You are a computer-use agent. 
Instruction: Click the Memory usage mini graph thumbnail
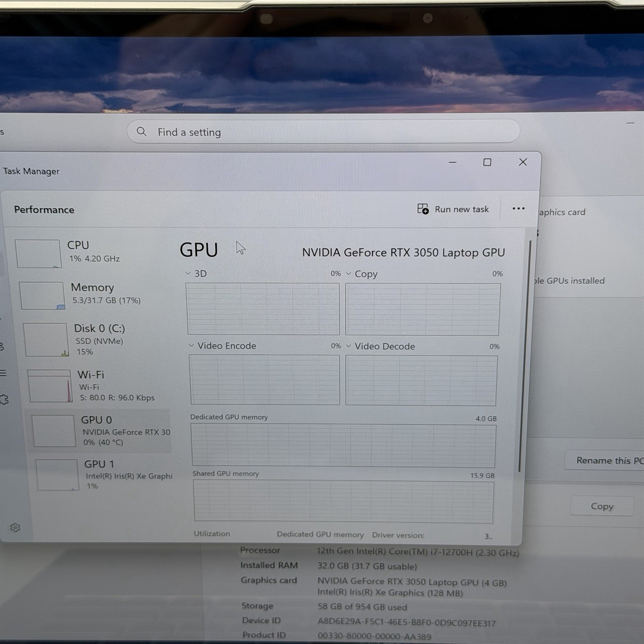(42, 295)
